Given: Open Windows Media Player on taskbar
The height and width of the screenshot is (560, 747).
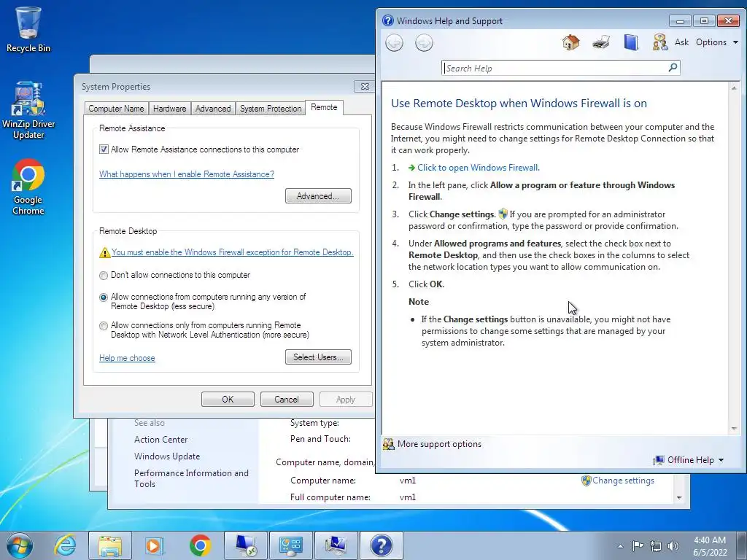Looking at the screenshot, I should point(155,545).
